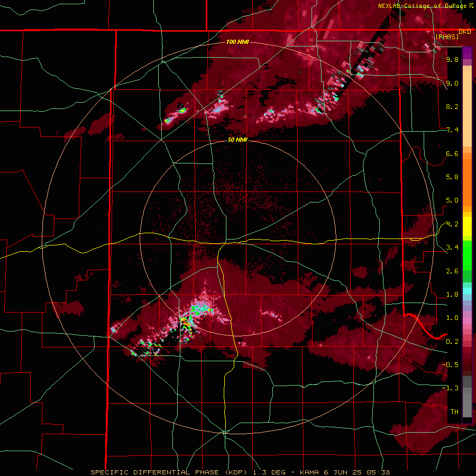The width and height of the screenshot is (476, 476).
Task: Click the 50 NMI range ring label
Action: (x=237, y=140)
